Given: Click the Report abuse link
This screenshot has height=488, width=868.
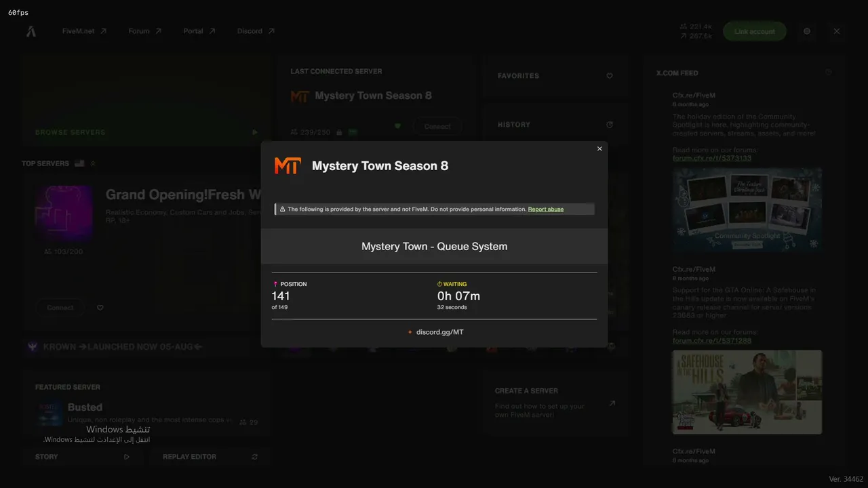Looking at the screenshot, I should tap(546, 209).
